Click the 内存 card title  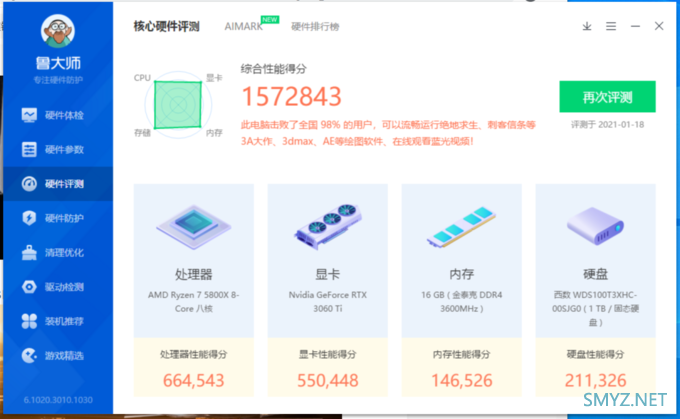point(461,274)
